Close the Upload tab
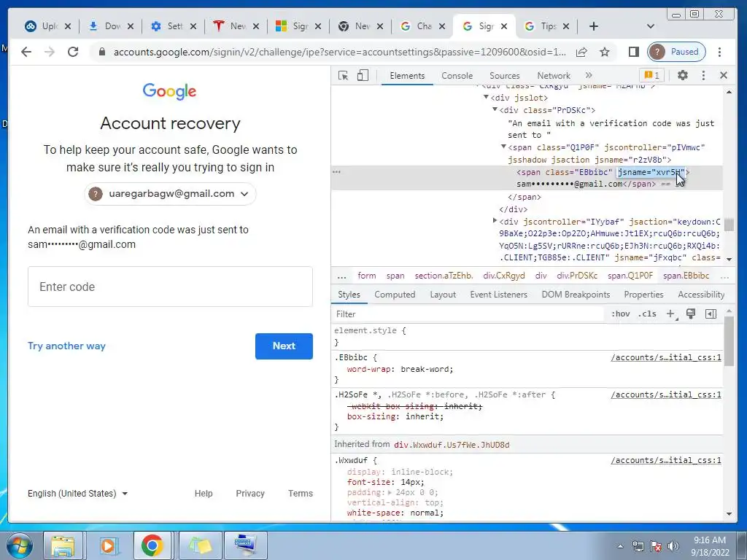Viewport: 747px width, 560px height. click(x=68, y=27)
